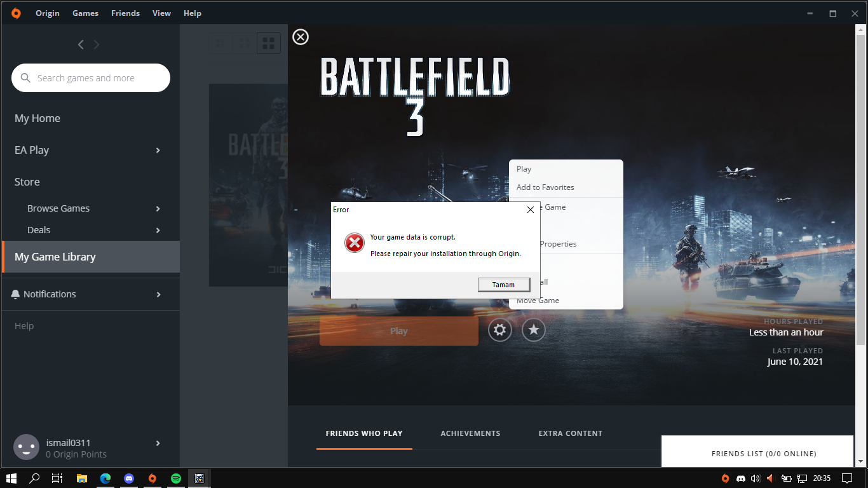Viewport: 868px width, 488px height.
Task: Click the Battlefield 3 game taskbar icon
Action: (x=200, y=478)
